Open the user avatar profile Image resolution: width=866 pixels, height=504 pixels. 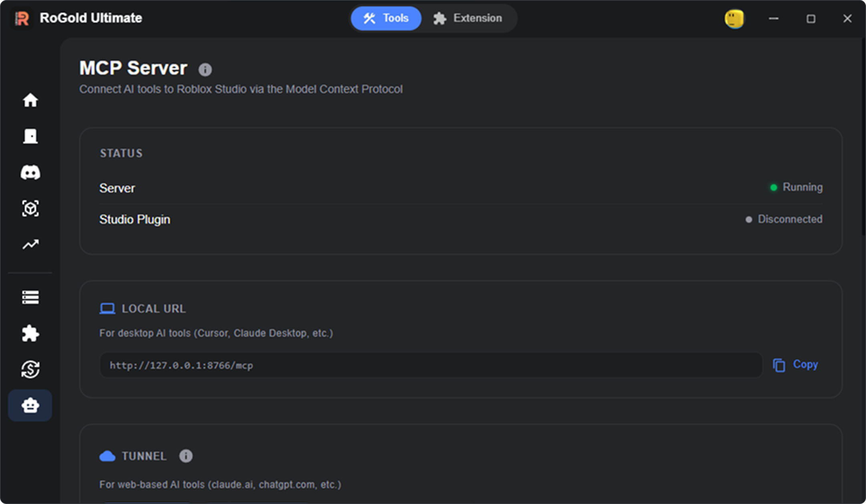point(734,19)
